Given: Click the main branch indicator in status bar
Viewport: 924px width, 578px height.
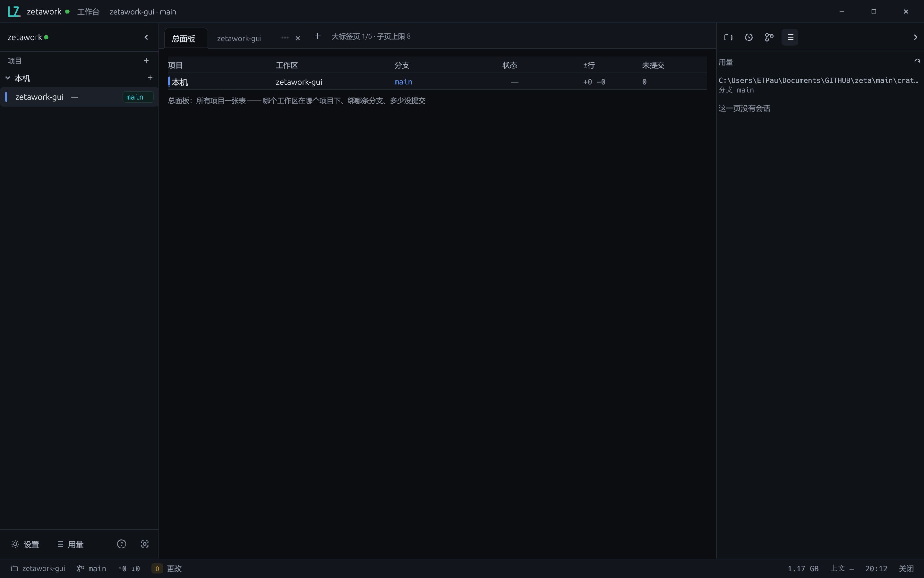Looking at the screenshot, I should 92,568.
